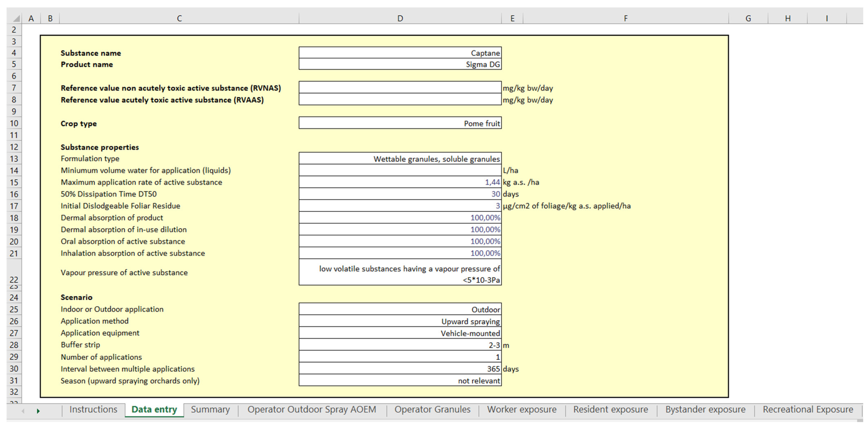Open Formulation type cell Wettable granules

(400, 159)
